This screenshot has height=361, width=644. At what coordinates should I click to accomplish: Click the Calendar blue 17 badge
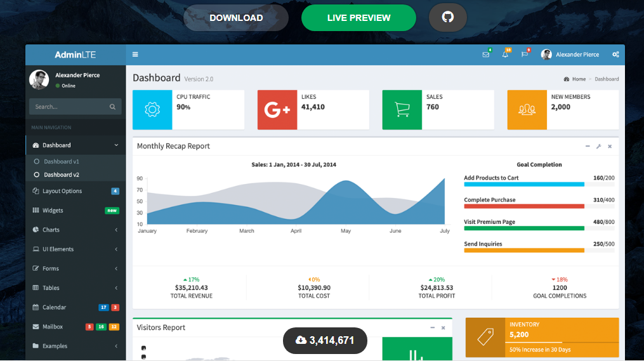[103, 307]
